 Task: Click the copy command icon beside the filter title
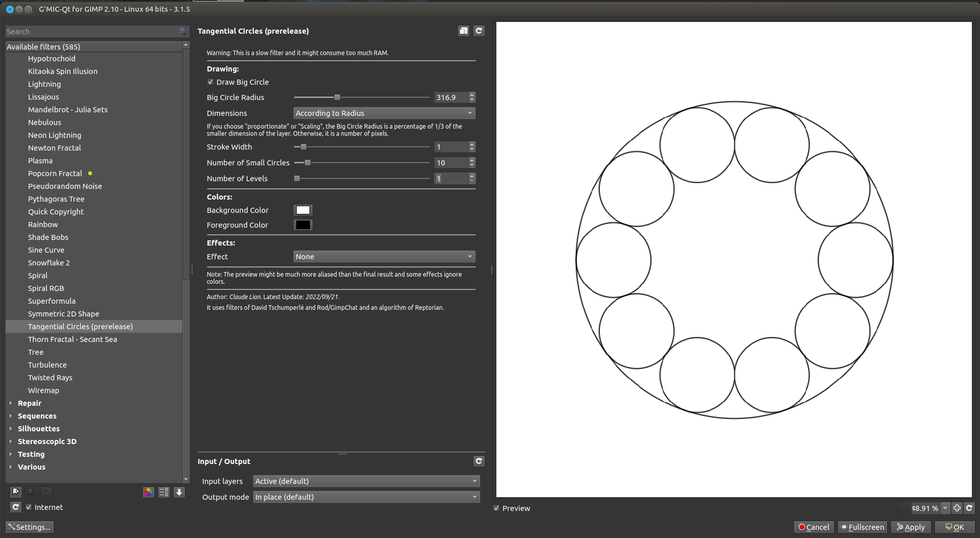click(x=463, y=31)
